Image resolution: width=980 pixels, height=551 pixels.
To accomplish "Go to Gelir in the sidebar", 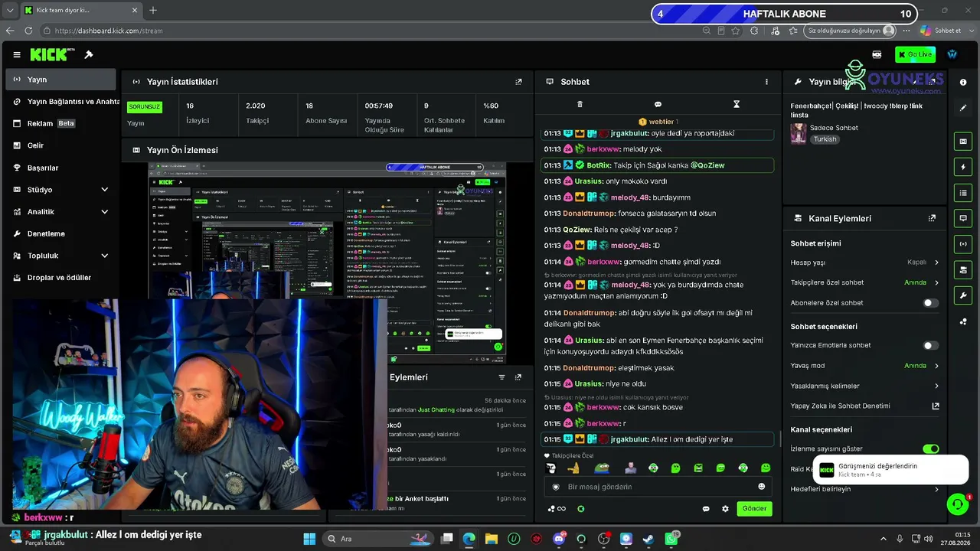I will (x=60, y=145).
